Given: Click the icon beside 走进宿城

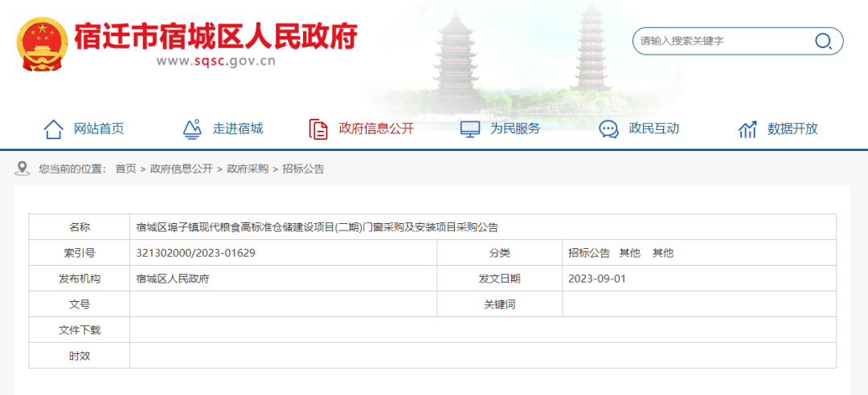Looking at the screenshot, I should click(x=192, y=129).
